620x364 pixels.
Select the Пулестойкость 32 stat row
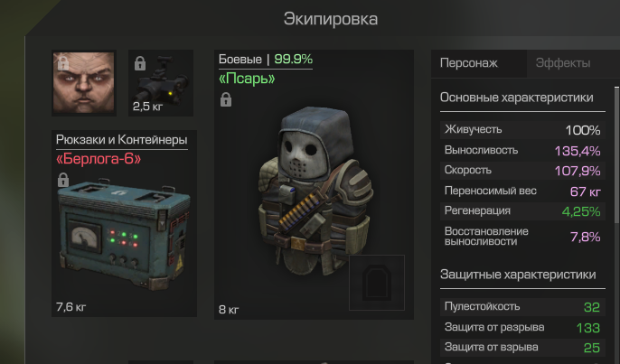(x=522, y=307)
